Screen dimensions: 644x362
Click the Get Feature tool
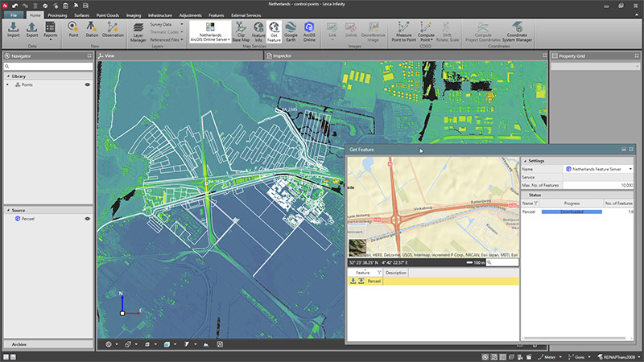pyautogui.click(x=274, y=31)
